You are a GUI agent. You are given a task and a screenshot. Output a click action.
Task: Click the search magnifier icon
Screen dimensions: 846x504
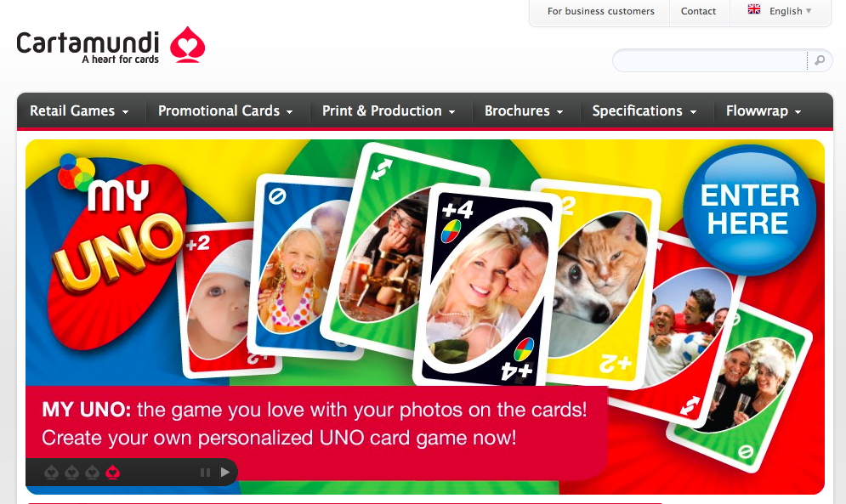coord(820,60)
